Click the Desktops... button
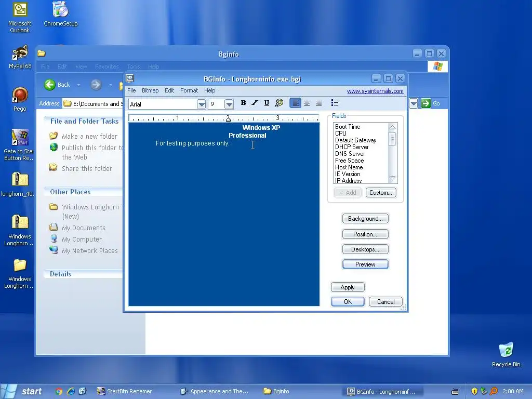The width and height of the screenshot is (532, 399). click(365, 249)
